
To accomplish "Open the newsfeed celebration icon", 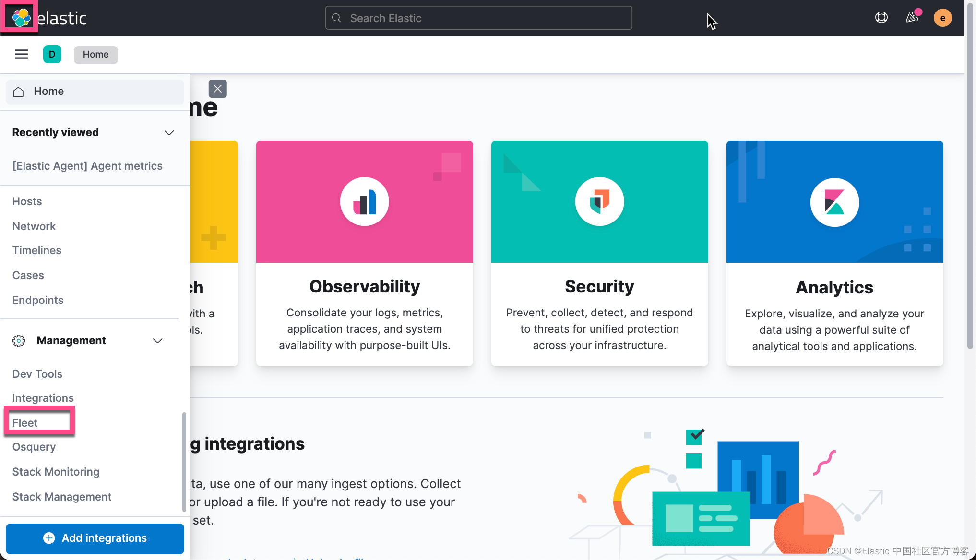I will point(912,18).
